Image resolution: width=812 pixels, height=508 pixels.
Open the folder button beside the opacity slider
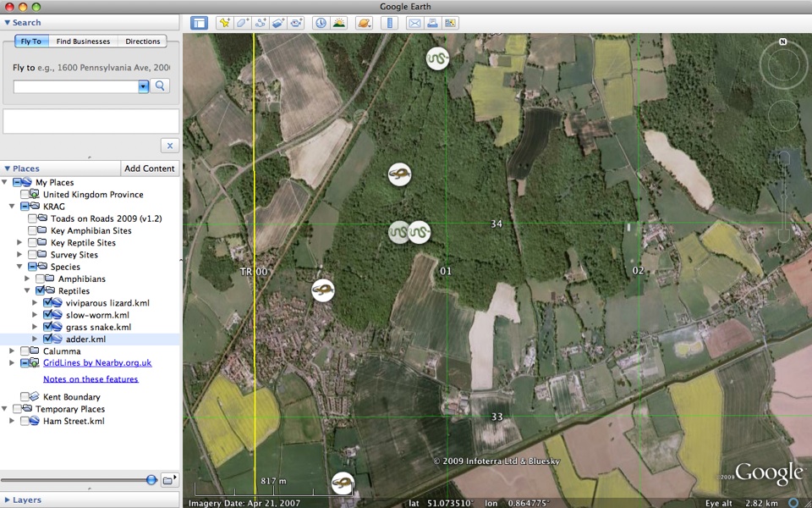pos(169,480)
